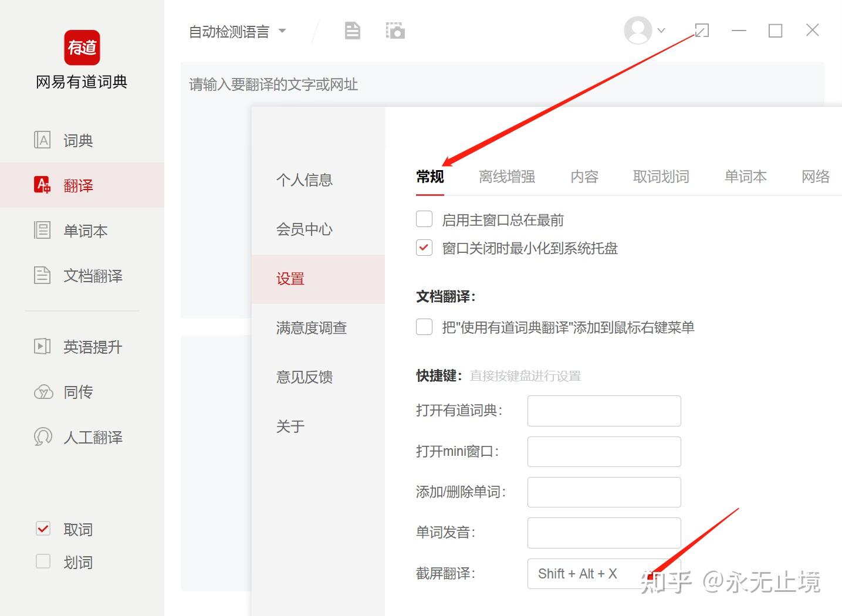Image resolution: width=842 pixels, height=616 pixels.
Task: Click the screenshot translation camera icon in the toolbar
Action: [x=394, y=30]
